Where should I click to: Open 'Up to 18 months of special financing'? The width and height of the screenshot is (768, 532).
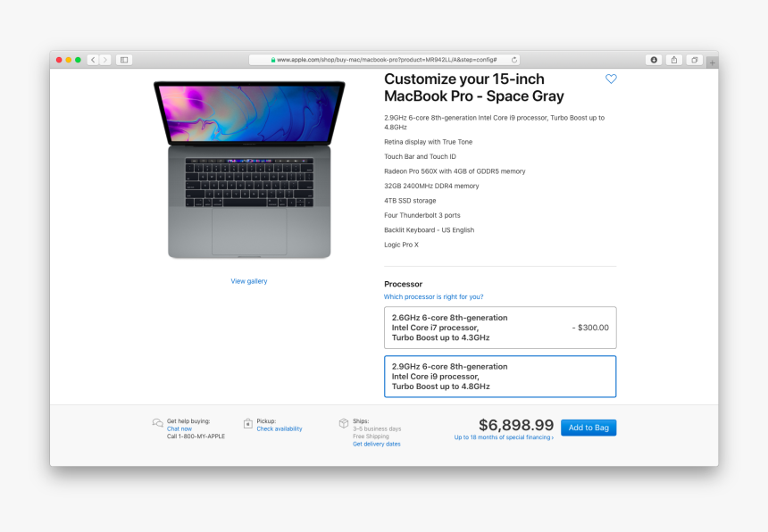[x=504, y=437]
